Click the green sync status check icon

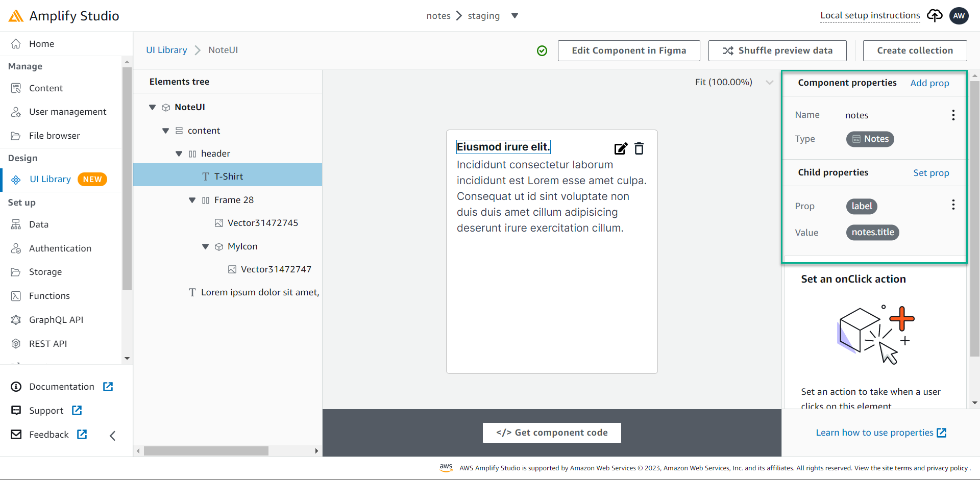point(542,50)
